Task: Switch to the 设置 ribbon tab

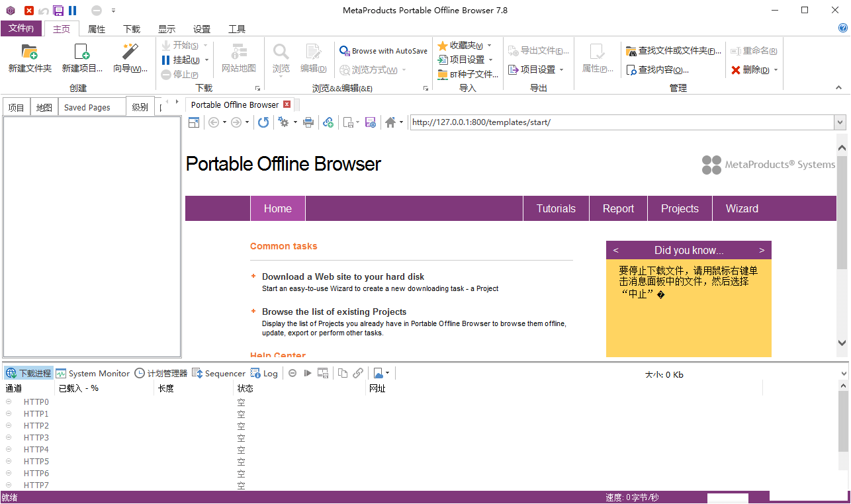Action: (202, 29)
